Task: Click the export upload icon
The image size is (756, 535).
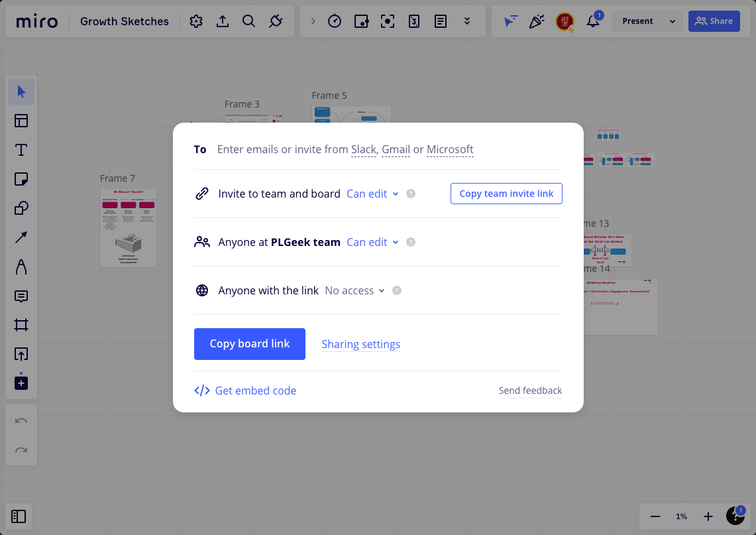Action: (x=222, y=21)
